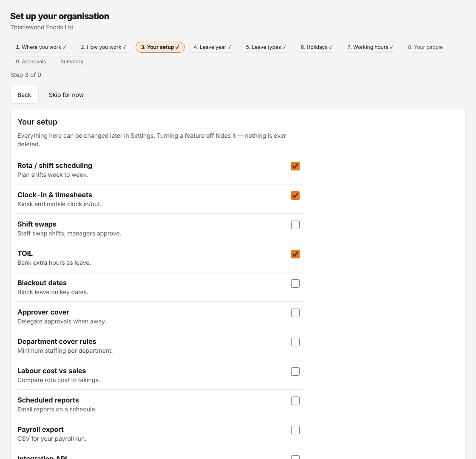Select the 3. Your setup step
476x459 pixels.
[160, 47]
